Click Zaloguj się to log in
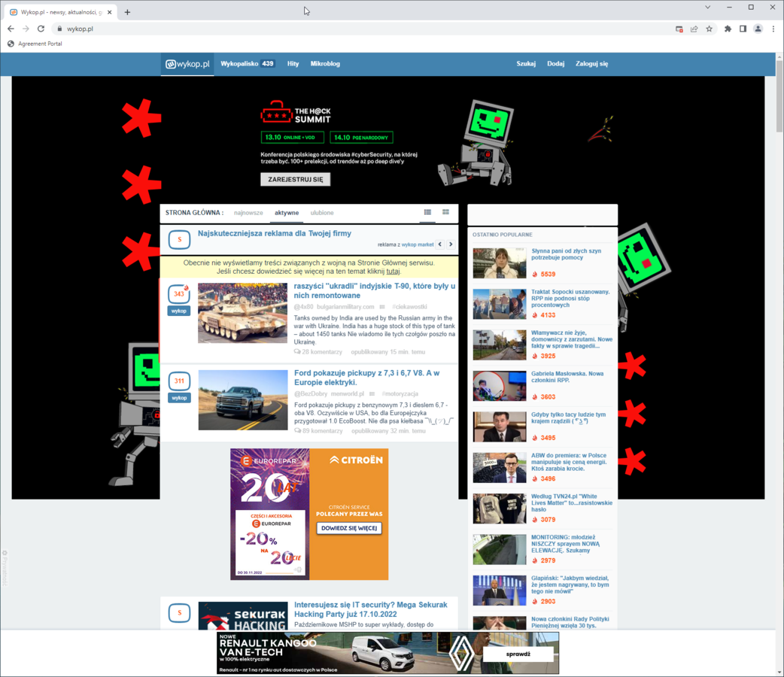The height and width of the screenshot is (677, 784). point(591,64)
